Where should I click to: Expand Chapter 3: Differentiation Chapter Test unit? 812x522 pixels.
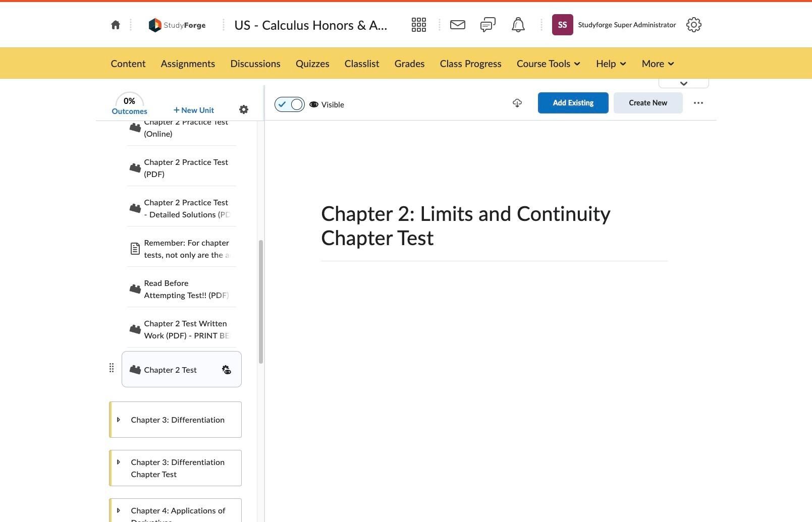[x=119, y=462]
